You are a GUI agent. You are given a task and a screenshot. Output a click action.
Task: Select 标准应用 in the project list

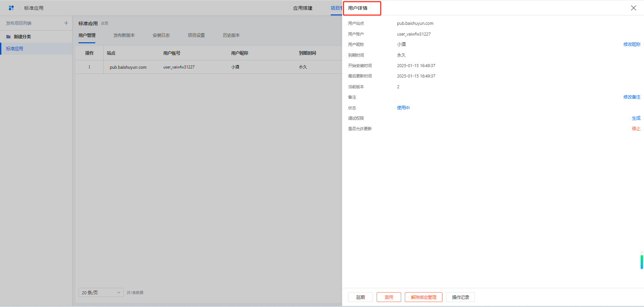(x=15, y=49)
